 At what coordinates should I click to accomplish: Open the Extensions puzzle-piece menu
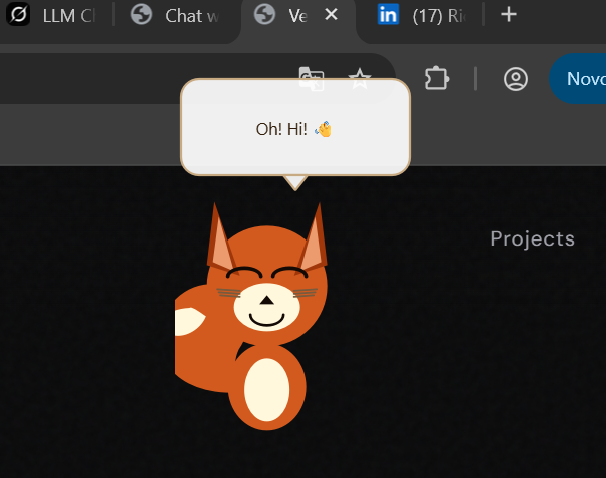coord(436,78)
